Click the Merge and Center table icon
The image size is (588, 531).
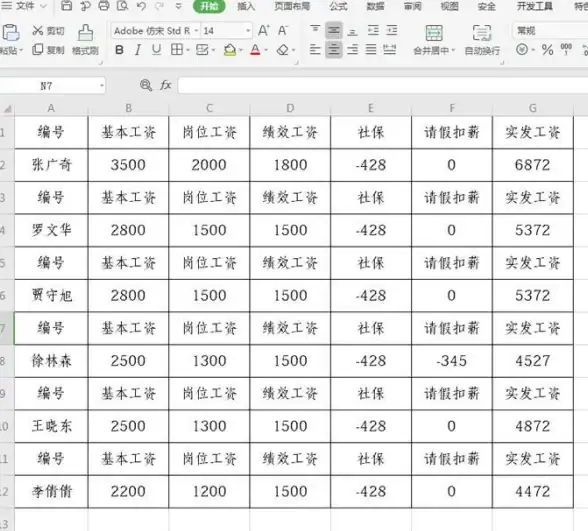434,33
